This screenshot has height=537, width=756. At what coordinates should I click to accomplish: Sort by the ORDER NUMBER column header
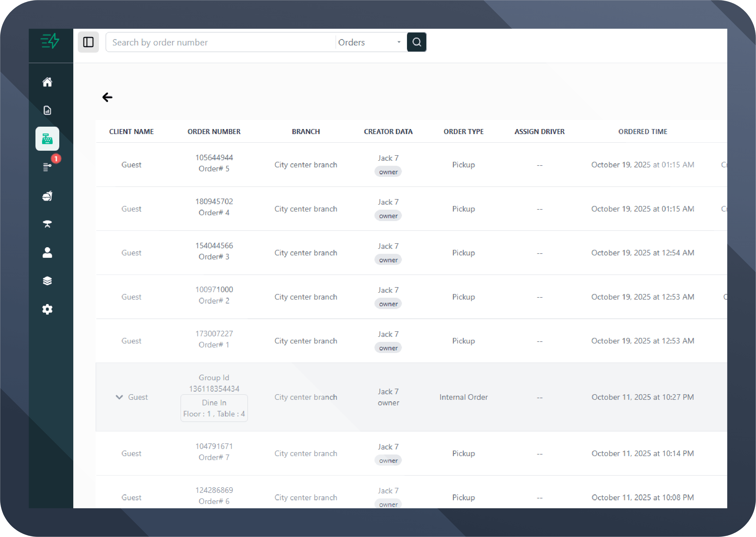point(214,131)
